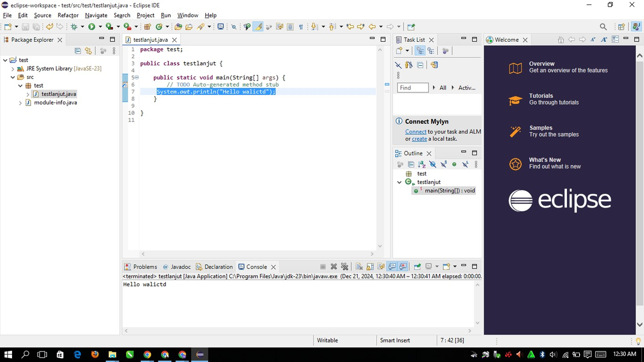Image resolution: width=644 pixels, height=362 pixels.
Task: Click the New Java Package toolbar icon
Action: (147, 27)
